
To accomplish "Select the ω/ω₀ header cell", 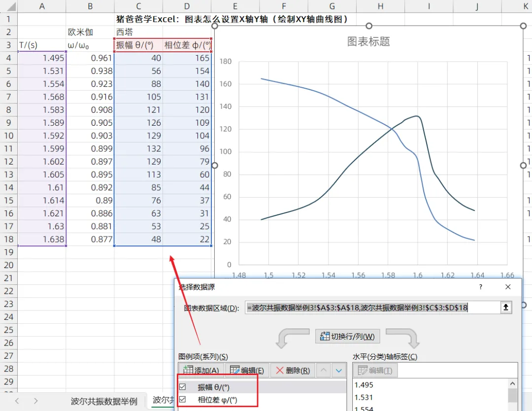I will click(x=90, y=45).
